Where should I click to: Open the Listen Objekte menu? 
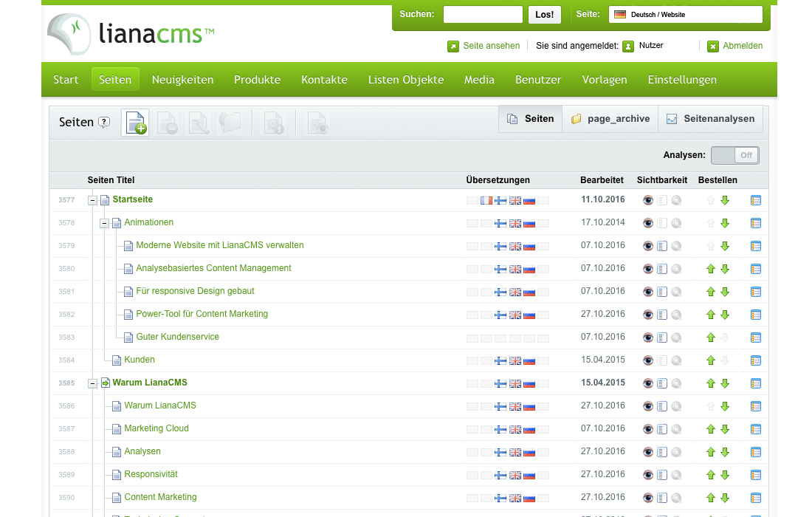point(406,79)
